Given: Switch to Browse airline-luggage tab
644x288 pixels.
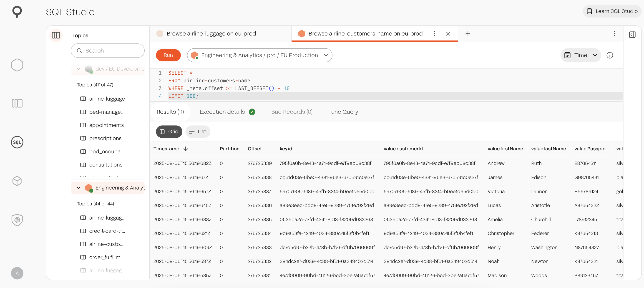Looking at the screenshot, I should pos(211,33).
